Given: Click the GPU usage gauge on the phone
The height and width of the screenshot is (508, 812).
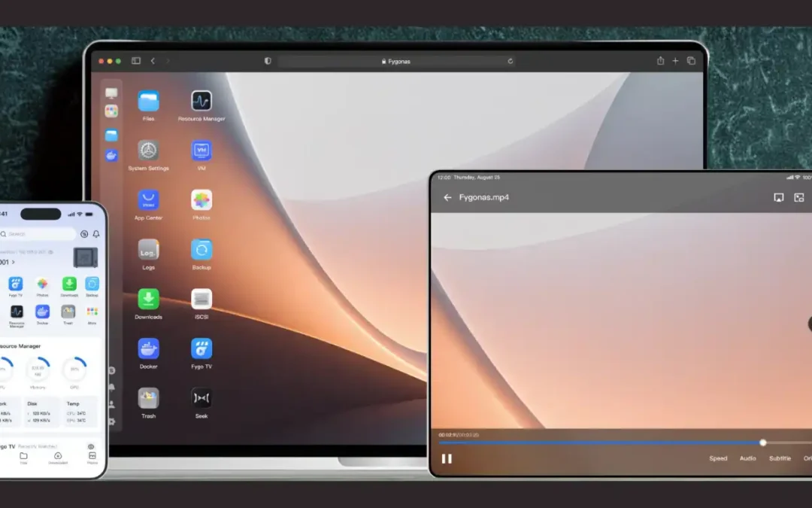Looking at the screenshot, I should [x=74, y=369].
